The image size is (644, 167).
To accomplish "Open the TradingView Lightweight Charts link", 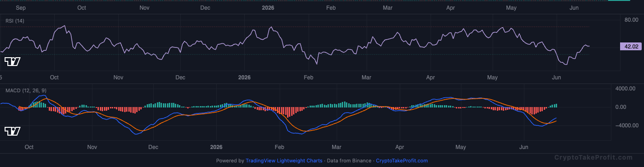I will 284,161.
